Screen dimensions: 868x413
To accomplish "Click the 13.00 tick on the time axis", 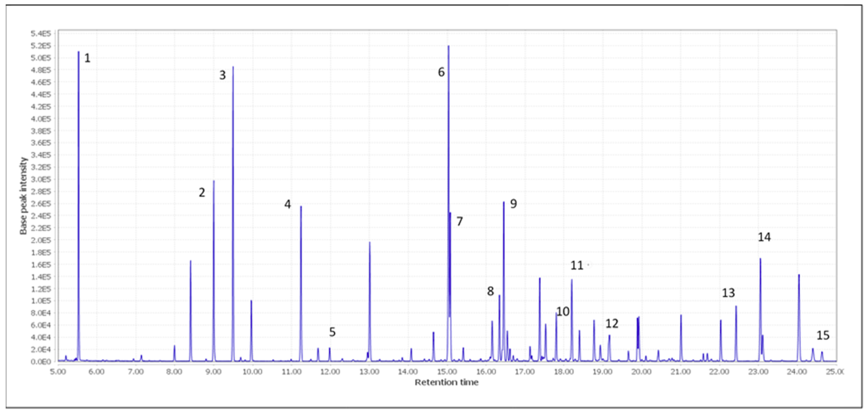I will [369, 372].
